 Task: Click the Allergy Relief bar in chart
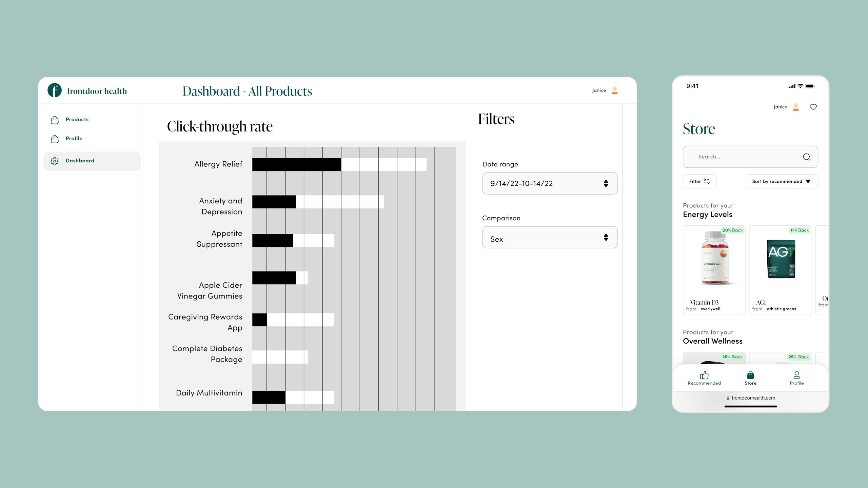[296, 164]
